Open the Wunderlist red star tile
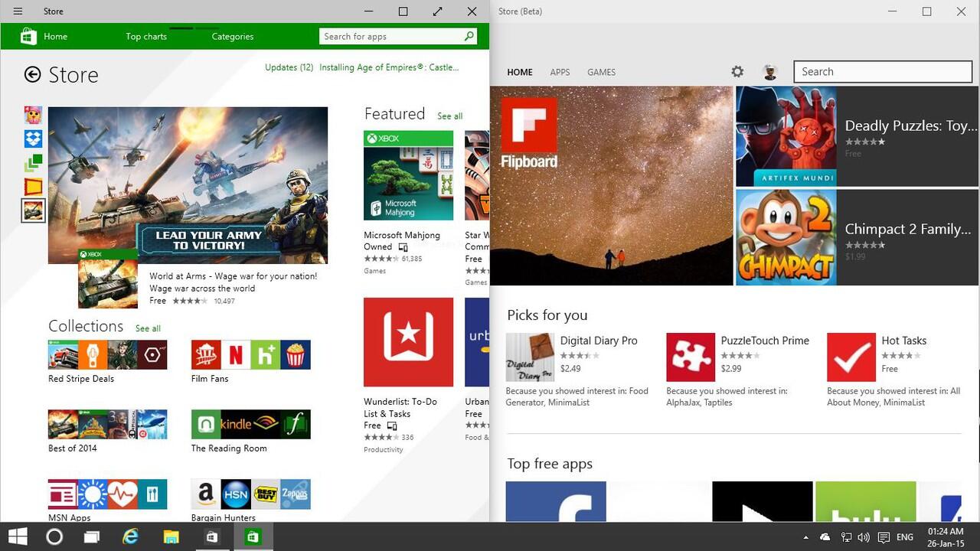Image resolution: width=980 pixels, height=551 pixels. coord(408,342)
